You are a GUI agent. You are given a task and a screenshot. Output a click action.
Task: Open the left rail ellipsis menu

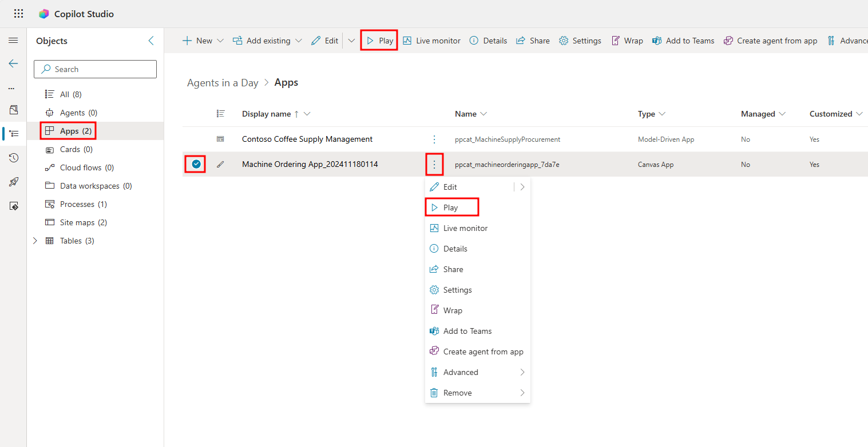[x=11, y=89]
